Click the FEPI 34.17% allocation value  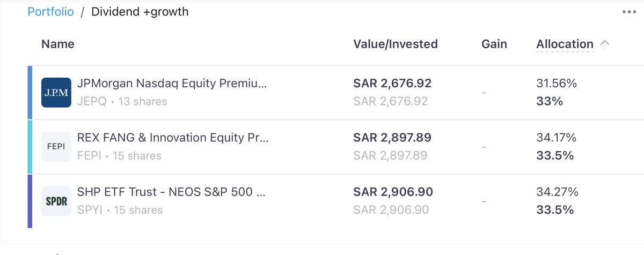(556, 138)
